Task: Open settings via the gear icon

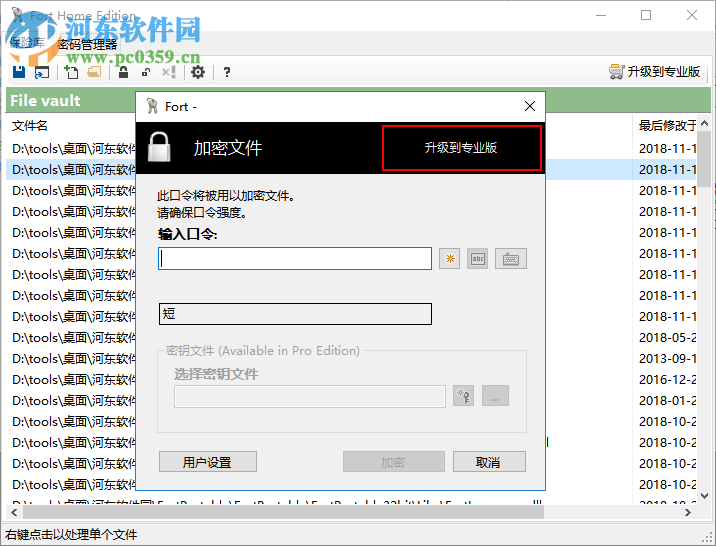Action: pos(198,72)
